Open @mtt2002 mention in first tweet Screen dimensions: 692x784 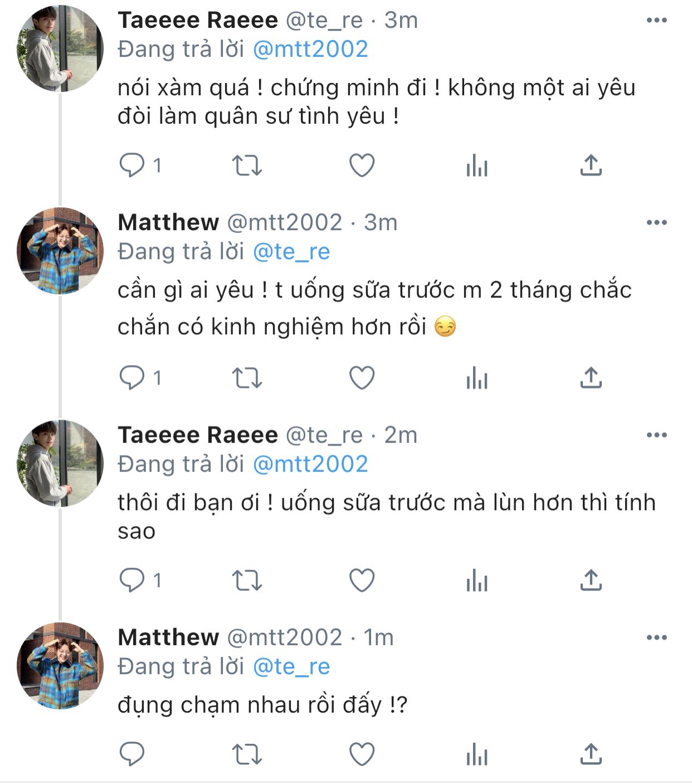click(310, 50)
